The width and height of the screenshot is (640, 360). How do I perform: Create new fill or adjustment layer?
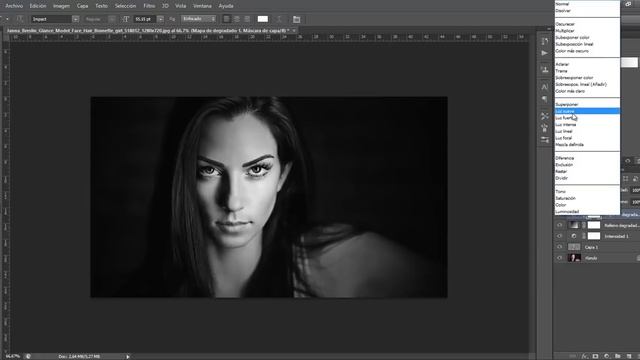click(607, 356)
